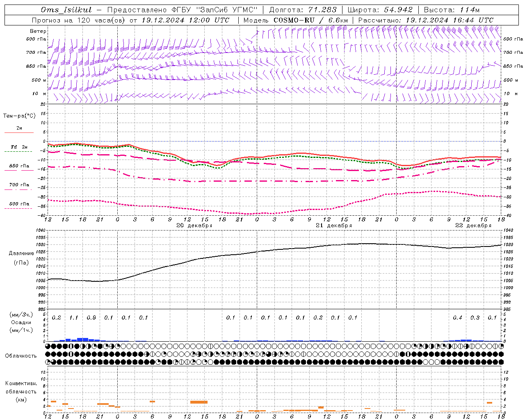This screenshot has height=420, width=525.
Task: Click the station name Oms_Isilkul in the header
Action: coord(66,10)
